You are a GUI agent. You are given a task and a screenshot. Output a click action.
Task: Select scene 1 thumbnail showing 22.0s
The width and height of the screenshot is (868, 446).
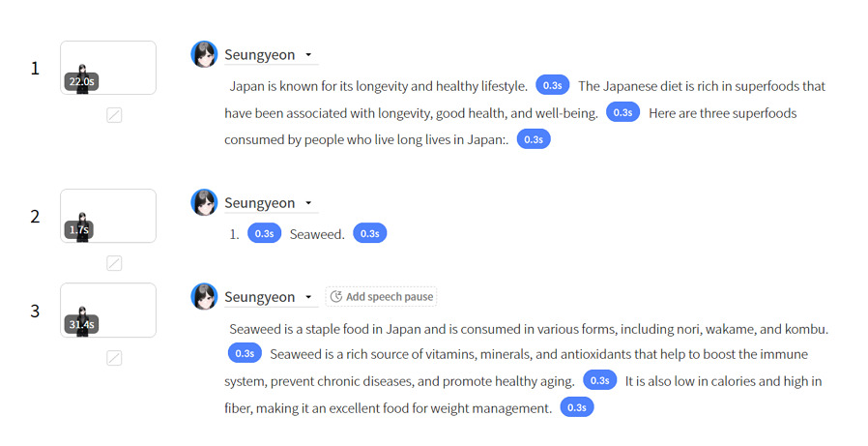click(108, 68)
